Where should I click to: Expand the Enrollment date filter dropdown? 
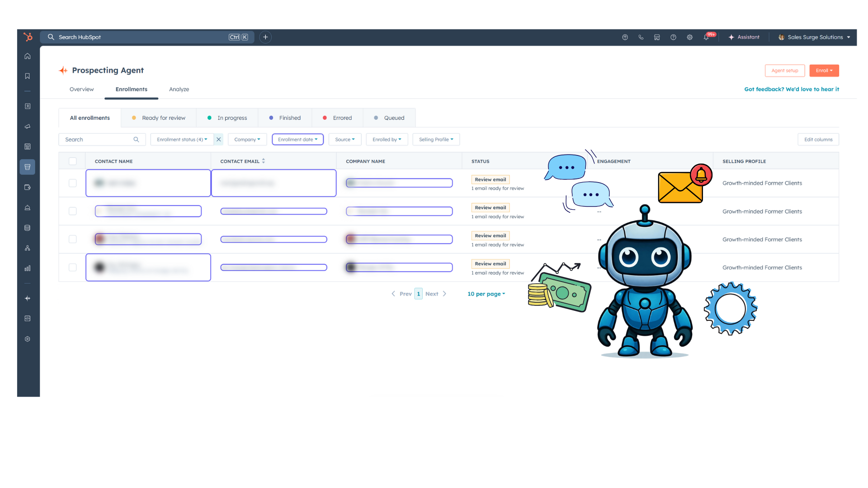297,140
